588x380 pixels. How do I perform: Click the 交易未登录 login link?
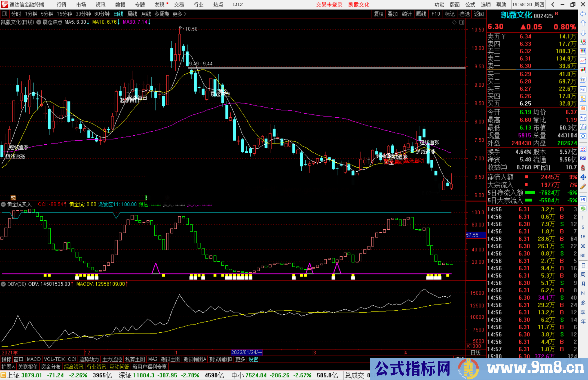pos(329,5)
